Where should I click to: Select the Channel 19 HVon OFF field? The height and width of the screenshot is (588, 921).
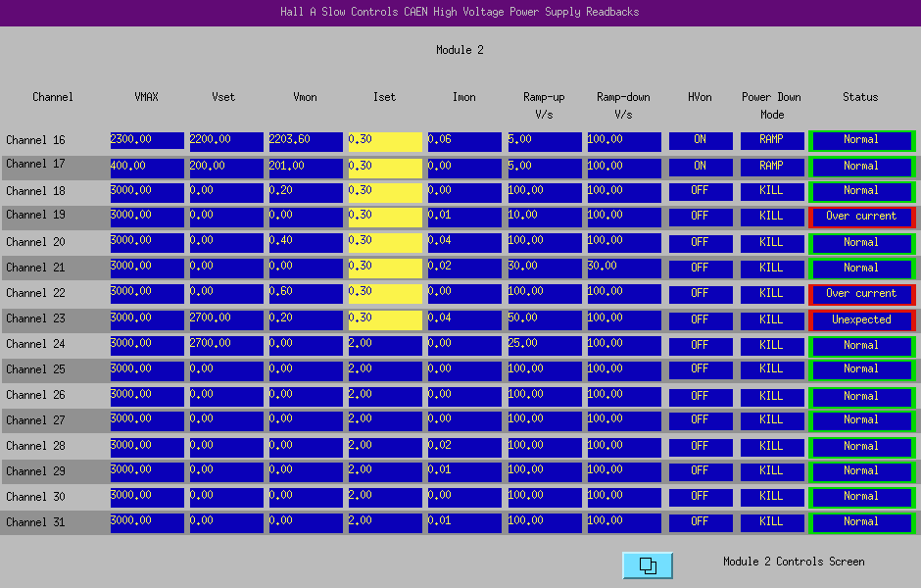(x=701, y=218)
